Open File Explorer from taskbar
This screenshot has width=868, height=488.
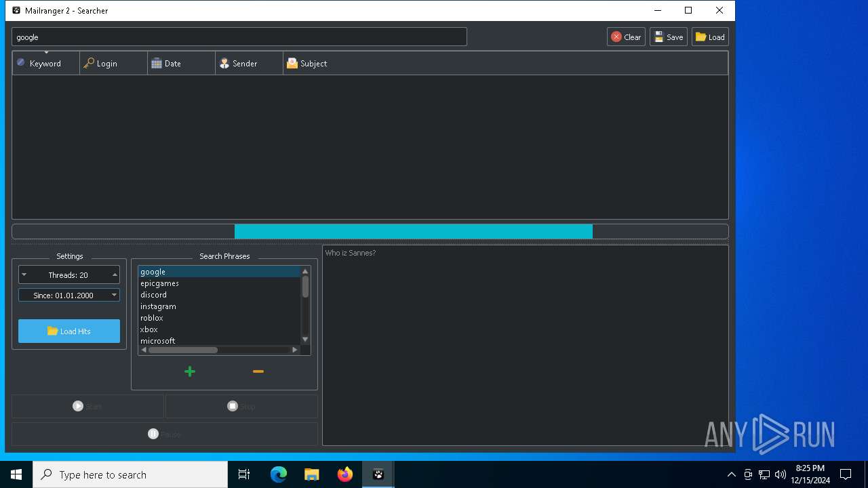click(x=312, y=474)
